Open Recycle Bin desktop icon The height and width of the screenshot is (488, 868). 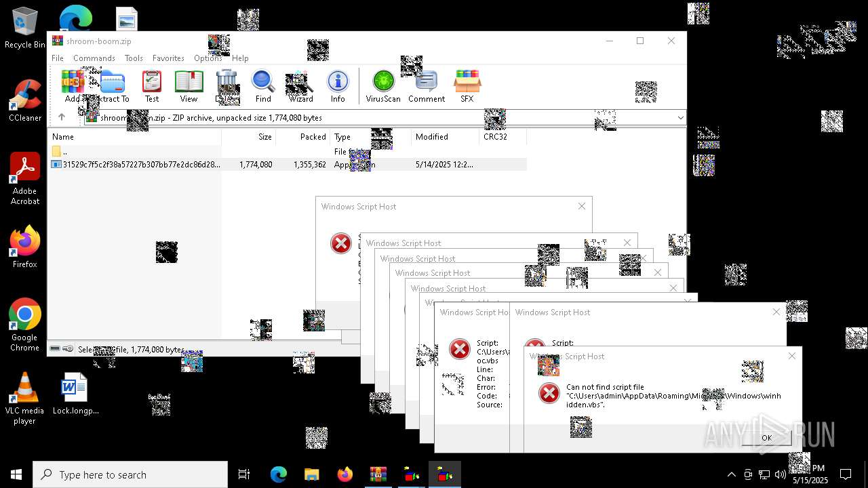(24, 28)
